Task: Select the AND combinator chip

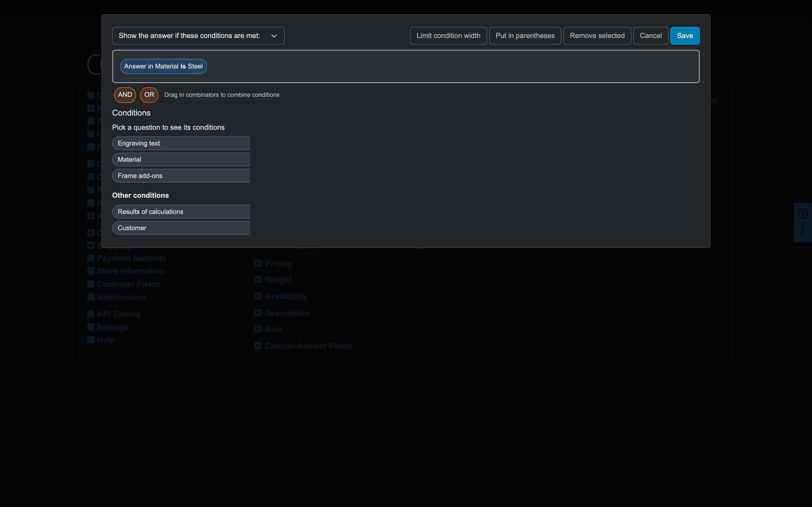Action: (125, 95)
